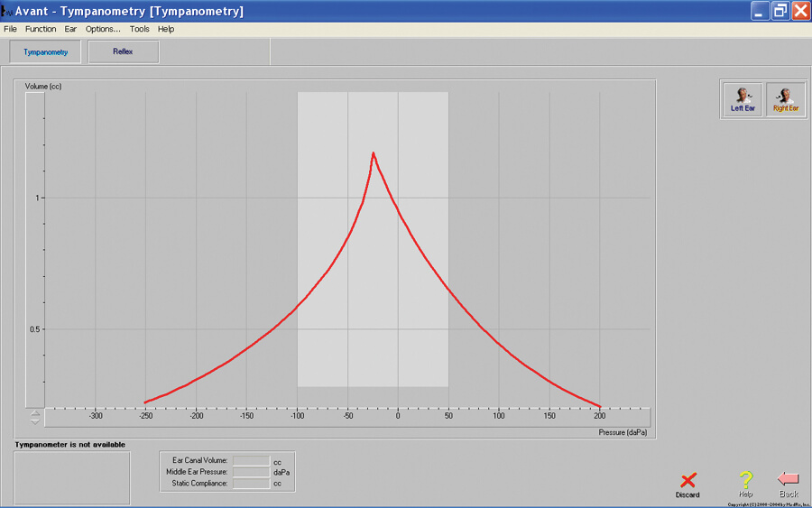Click the Avant application icon in title bar
Screen dimensions: 812x508
(7, 12)
